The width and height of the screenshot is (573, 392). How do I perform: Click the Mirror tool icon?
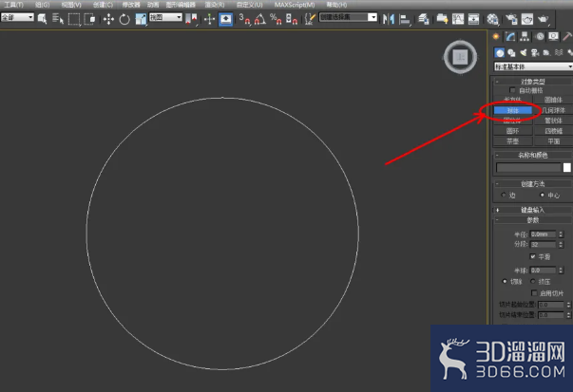389,19
